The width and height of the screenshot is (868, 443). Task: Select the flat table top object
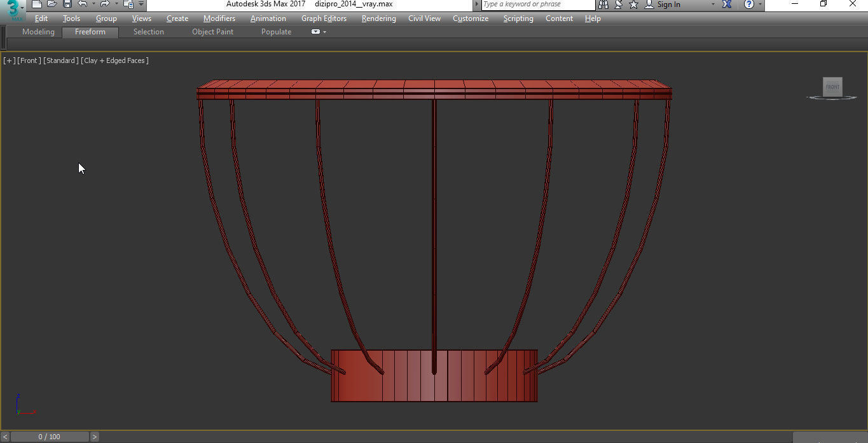[434, 89]
